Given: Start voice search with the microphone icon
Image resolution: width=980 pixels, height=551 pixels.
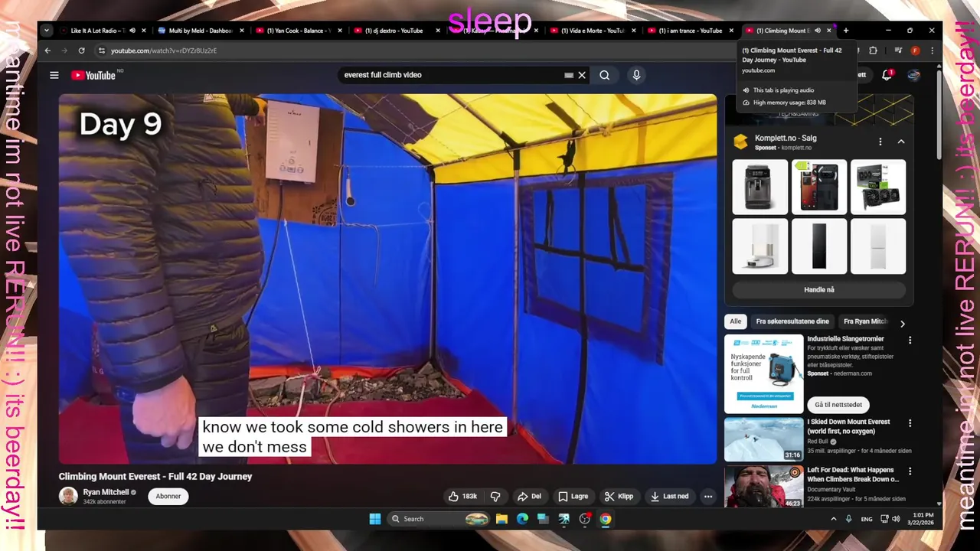Looking at the screenshot, I should (636, 75).
